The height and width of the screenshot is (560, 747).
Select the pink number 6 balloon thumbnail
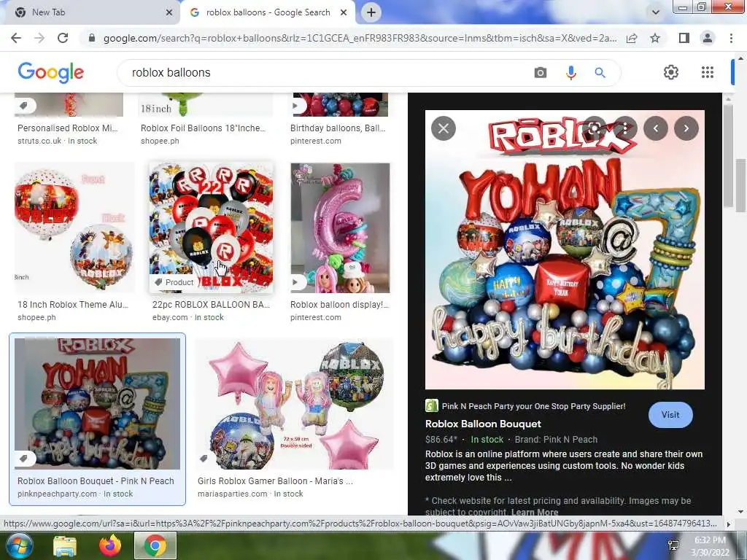[x=340, y=227]
